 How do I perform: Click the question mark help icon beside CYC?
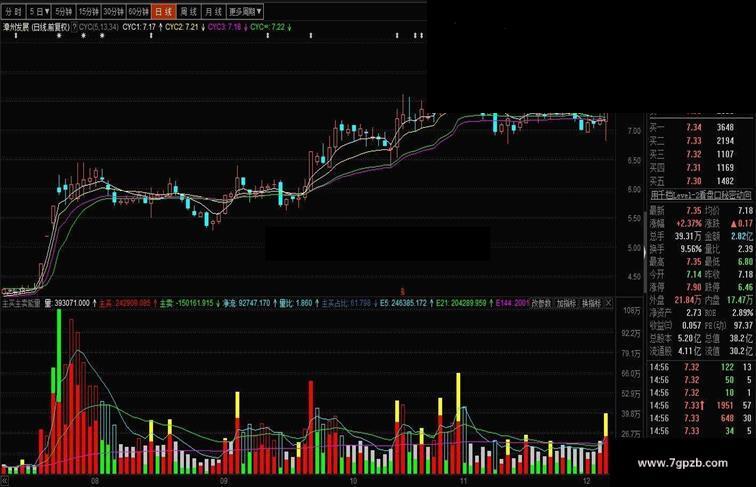tap(74, 27)
